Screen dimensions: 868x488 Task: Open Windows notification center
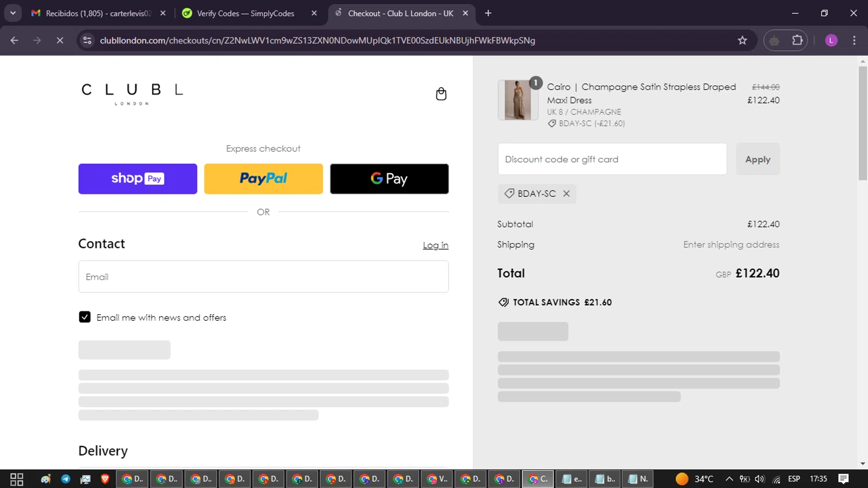tap(844, 479)
